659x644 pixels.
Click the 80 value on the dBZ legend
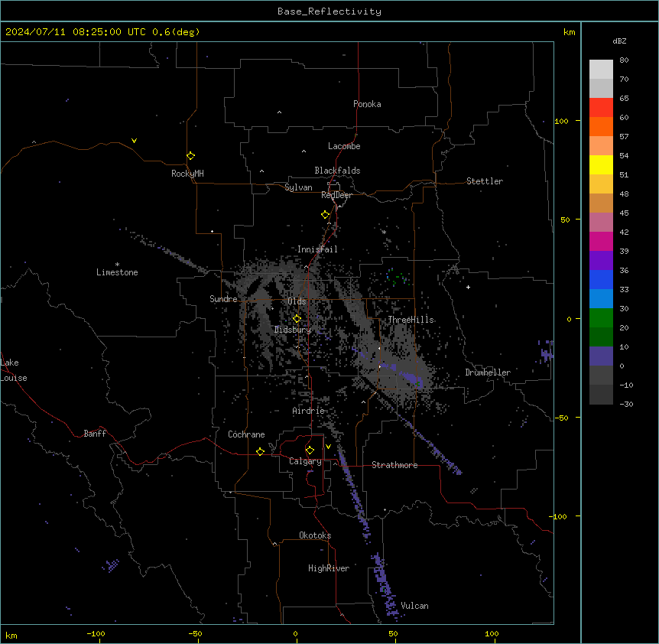click(624, 60)
